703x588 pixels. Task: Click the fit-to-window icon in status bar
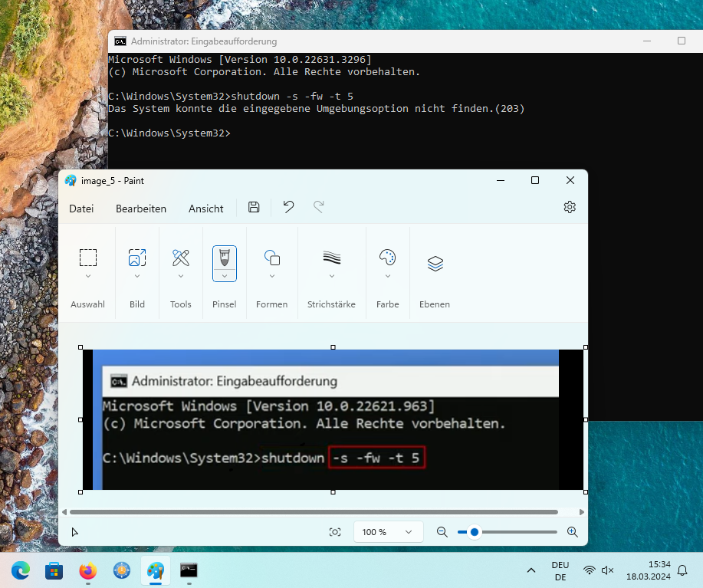(x=335, y=532)
